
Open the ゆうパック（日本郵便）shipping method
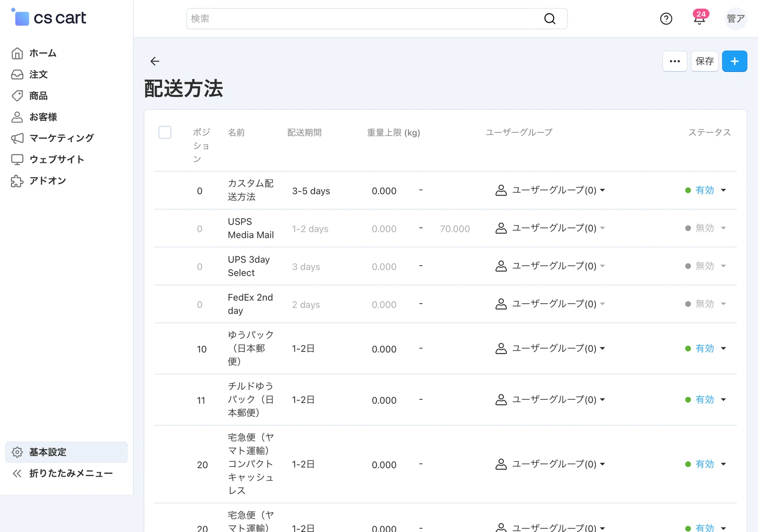point(251,348)
